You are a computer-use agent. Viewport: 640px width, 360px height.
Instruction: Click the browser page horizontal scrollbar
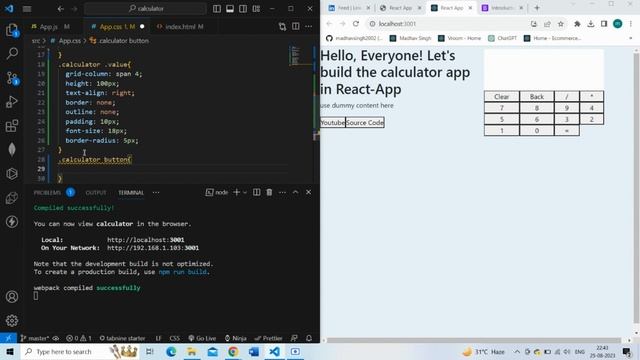(x=473, y=340)
